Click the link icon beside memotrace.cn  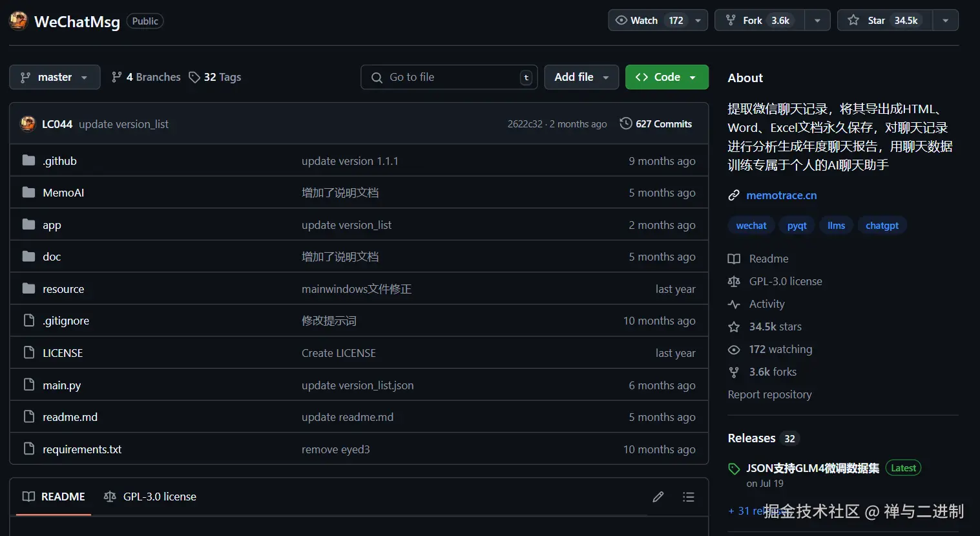coord(734,195)
